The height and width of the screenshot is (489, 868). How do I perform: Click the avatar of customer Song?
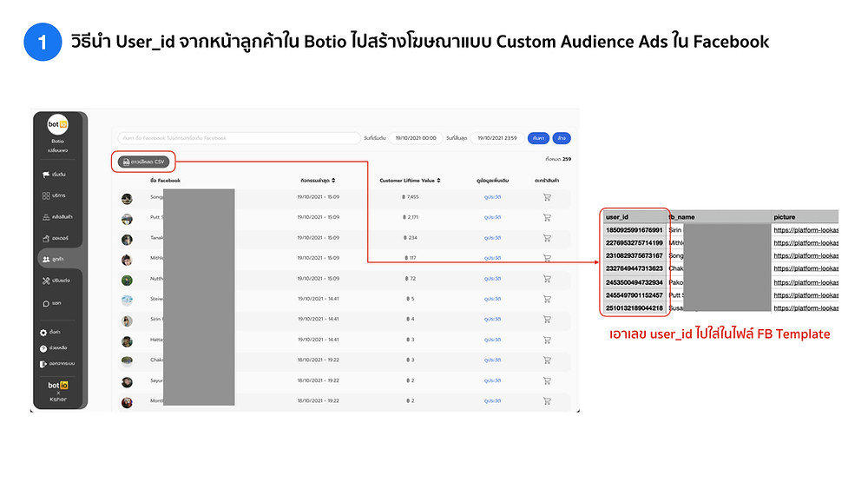[127, 199]
